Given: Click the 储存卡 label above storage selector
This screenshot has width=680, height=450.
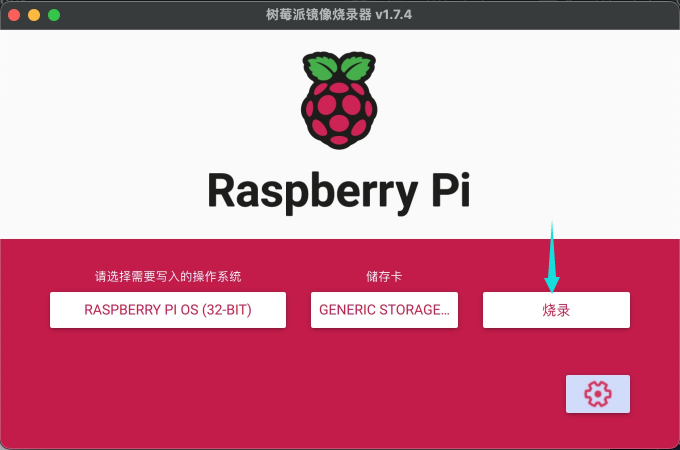Looking at the screenshot, I should click(385, 276).
